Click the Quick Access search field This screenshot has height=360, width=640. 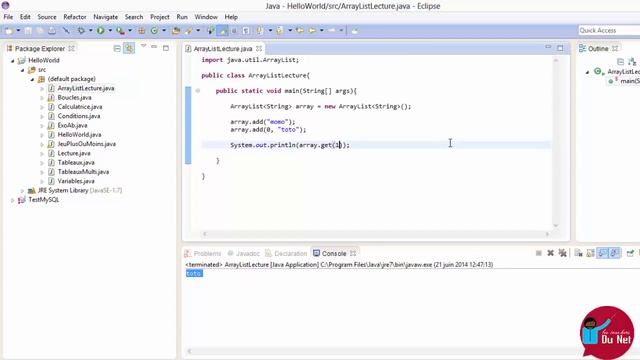tap(609, 30)
